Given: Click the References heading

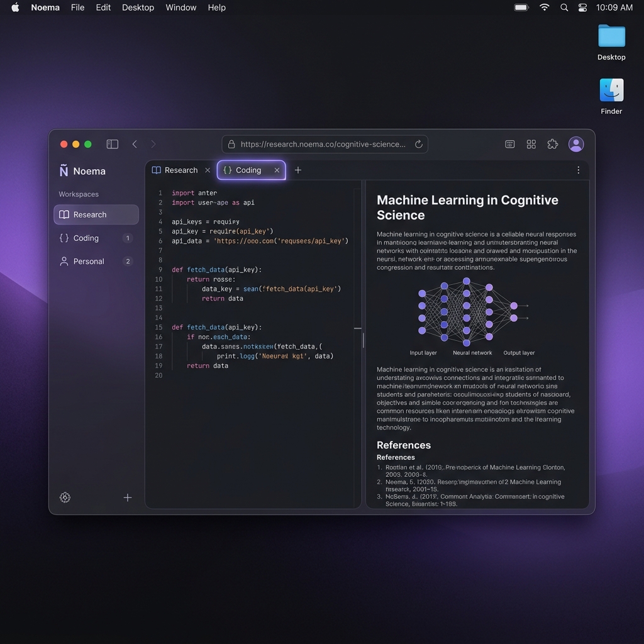Looking at the screenshot, I should point(404,445).
